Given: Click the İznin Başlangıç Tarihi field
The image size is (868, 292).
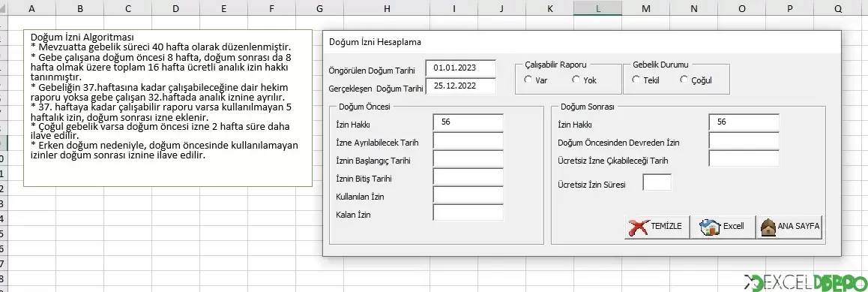Looking at the screenshot, I should 468,159.
